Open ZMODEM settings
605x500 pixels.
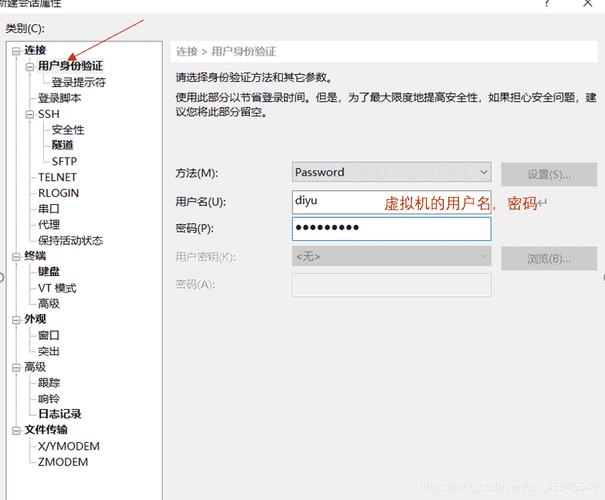(63, 462)
